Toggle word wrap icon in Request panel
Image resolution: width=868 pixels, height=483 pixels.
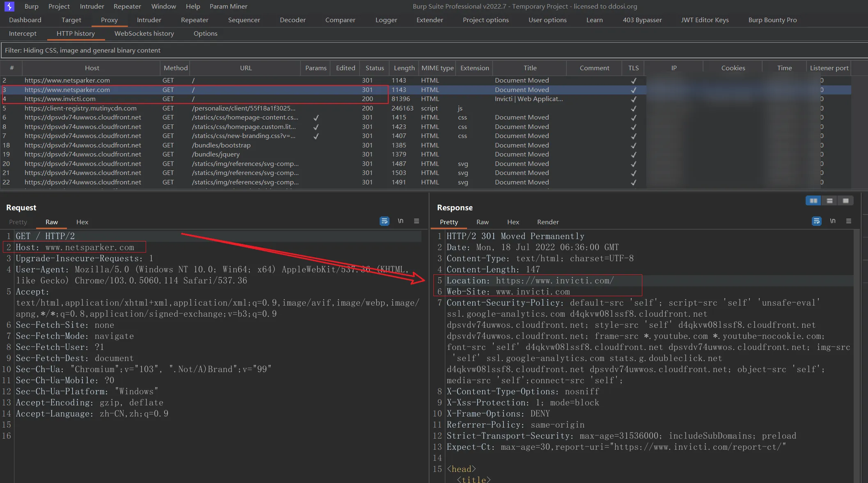384,221
